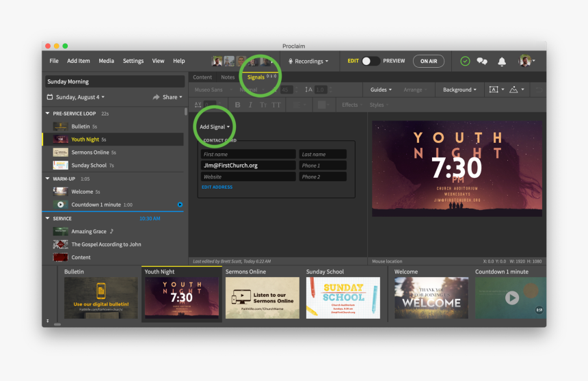Apply all caps TT formatting
The height and width of the screenshot is (381, 588).
point(276,105)
